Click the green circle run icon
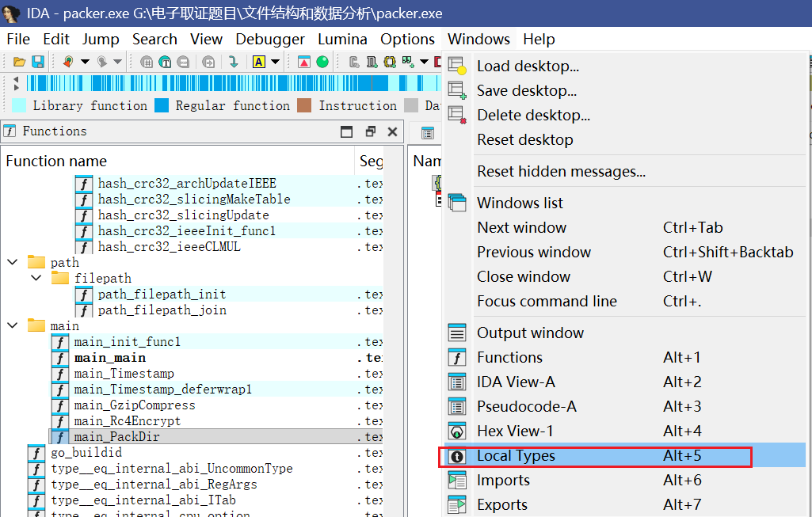812x517 pixels. click(x=322, y=62)
